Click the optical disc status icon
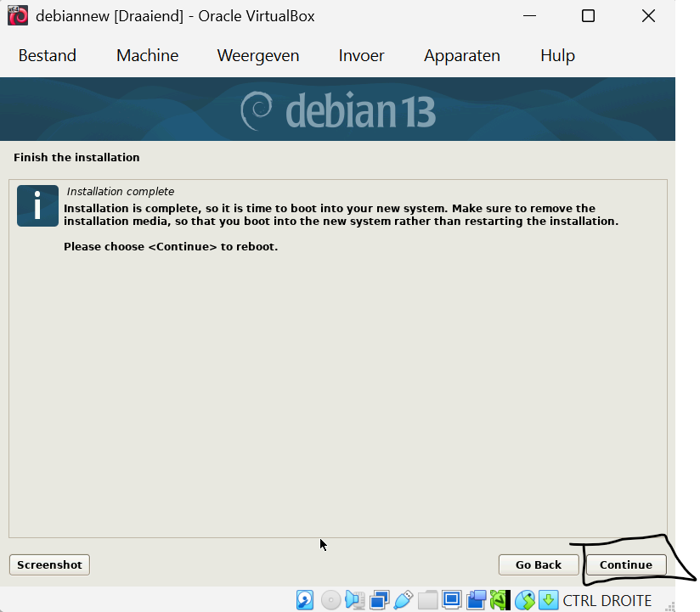Image resolution: width=700 pixels, height=612 pixels. point(330,600)
